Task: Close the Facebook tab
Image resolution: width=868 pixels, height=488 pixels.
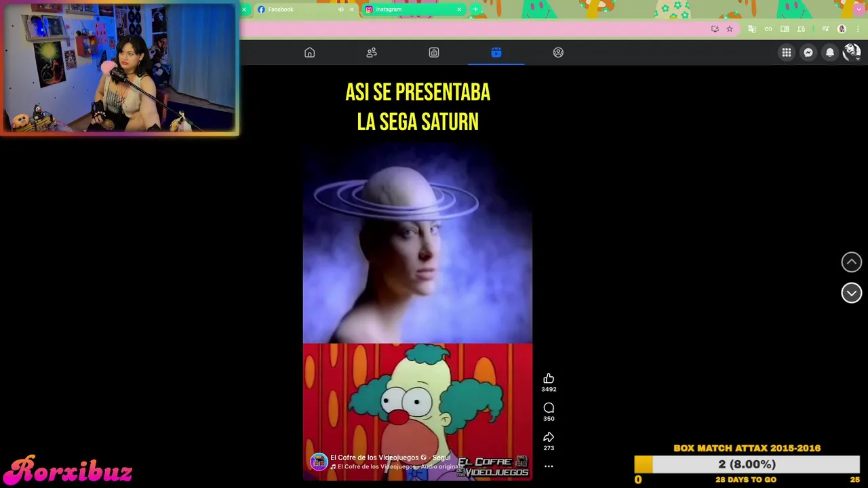Action: click(x=351, y=9)
